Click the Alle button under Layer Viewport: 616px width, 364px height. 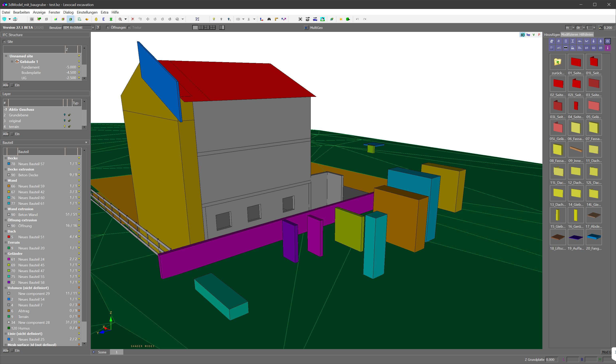(6, 134)
